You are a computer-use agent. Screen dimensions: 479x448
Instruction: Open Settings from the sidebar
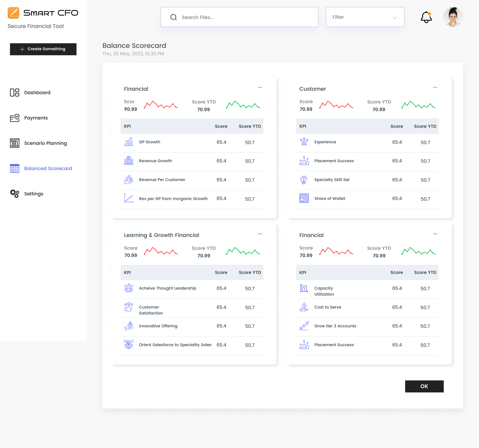click(x=33, y=194)
